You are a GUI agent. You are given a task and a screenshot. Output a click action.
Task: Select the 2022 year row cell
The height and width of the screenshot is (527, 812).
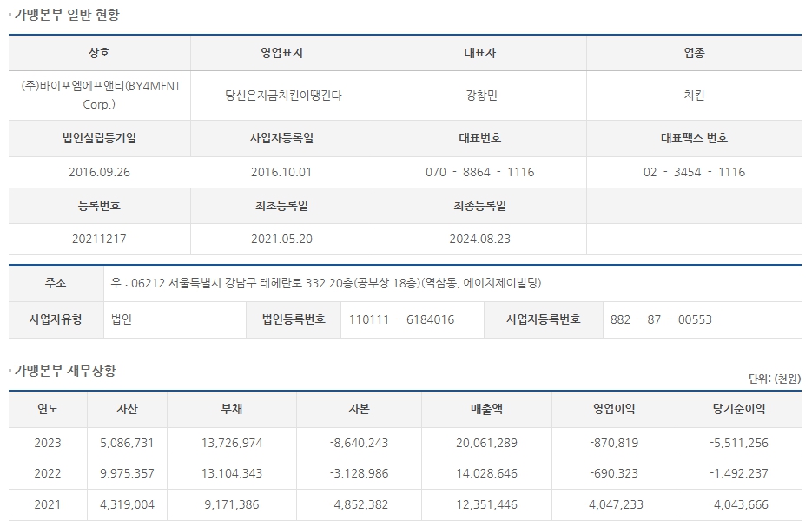(48, 474)
